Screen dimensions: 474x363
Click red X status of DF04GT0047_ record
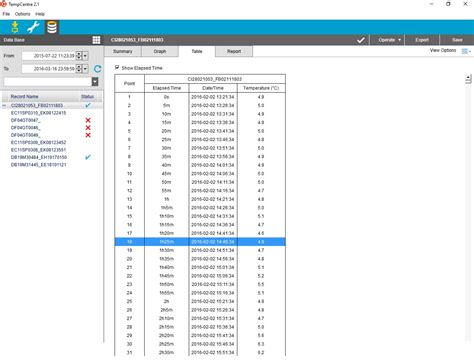pyautogui.click(x=88, y=120)
